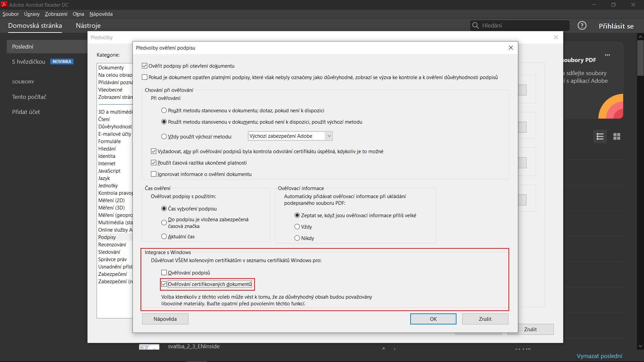Click the help question mark icon
This screenshot has height=362, width=644.
(582, 25)
